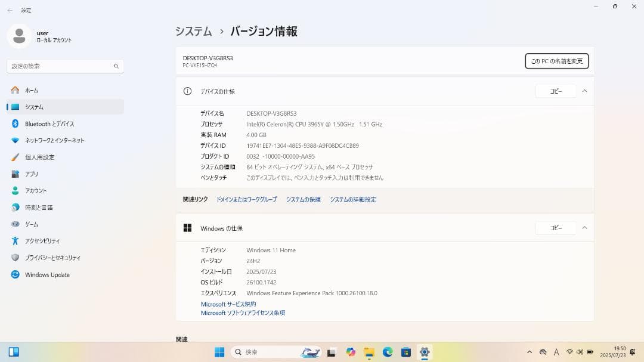
Task: Click the volume speaker tray icon
Action: [580, 352]
